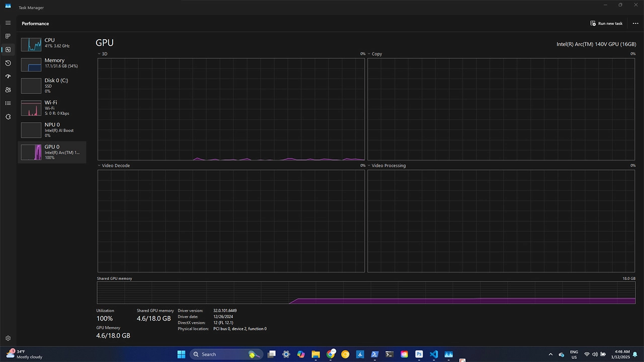Viewport: 644px width, 362px height.
Task: Click the Utilization 100% value
Action: 105,319
